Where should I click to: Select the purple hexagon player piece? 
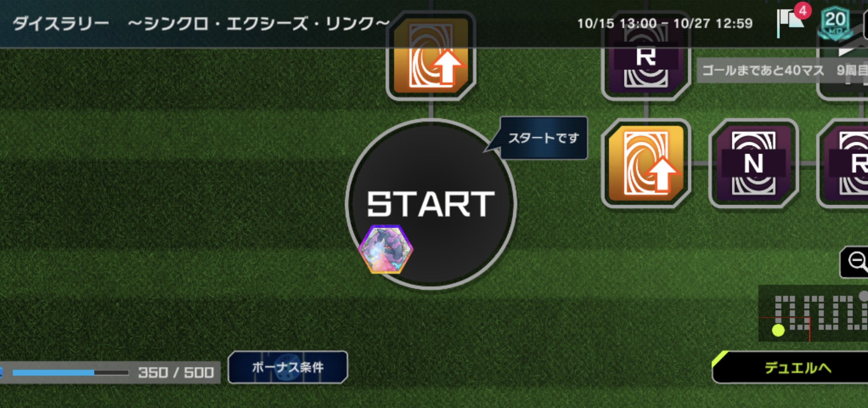386,249
